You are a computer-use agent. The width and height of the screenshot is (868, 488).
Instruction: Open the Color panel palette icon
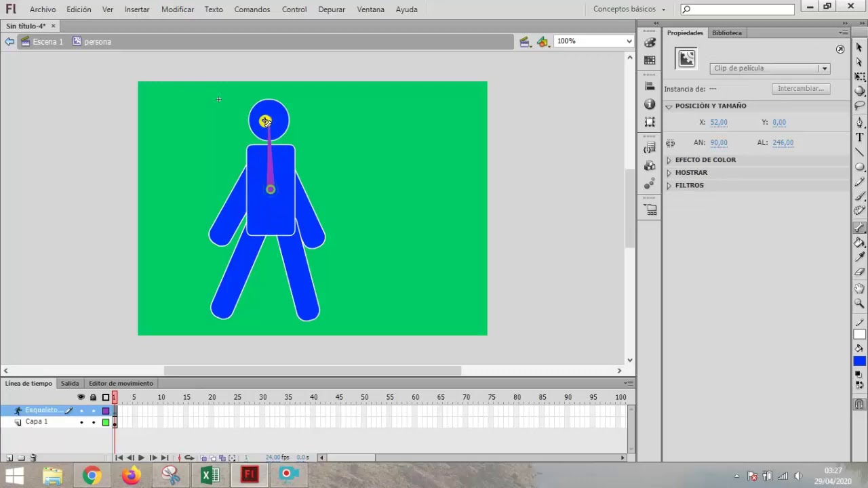650,43
